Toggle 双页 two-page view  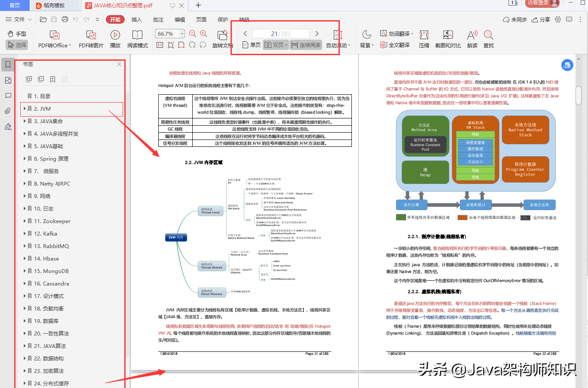click(x=276, y=45)
